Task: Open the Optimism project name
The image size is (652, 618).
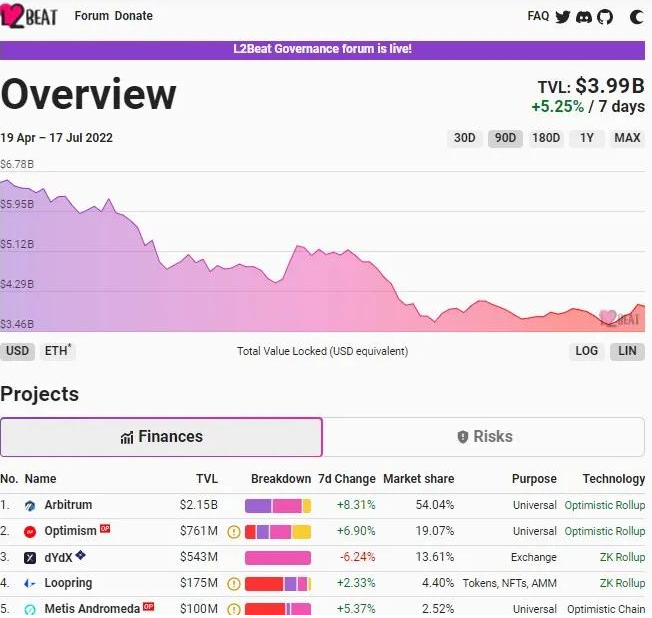Action: coord(70,531)
